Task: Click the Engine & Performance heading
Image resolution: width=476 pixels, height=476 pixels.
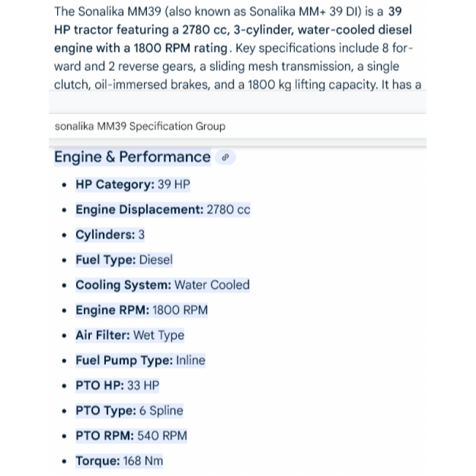Action: [x=132, y=157]
